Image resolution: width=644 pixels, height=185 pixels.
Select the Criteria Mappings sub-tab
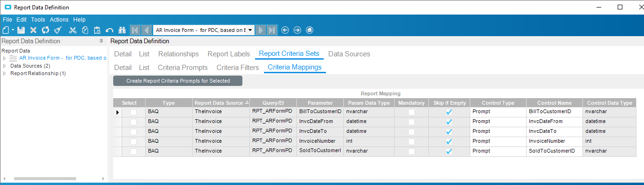click(295, 68)
